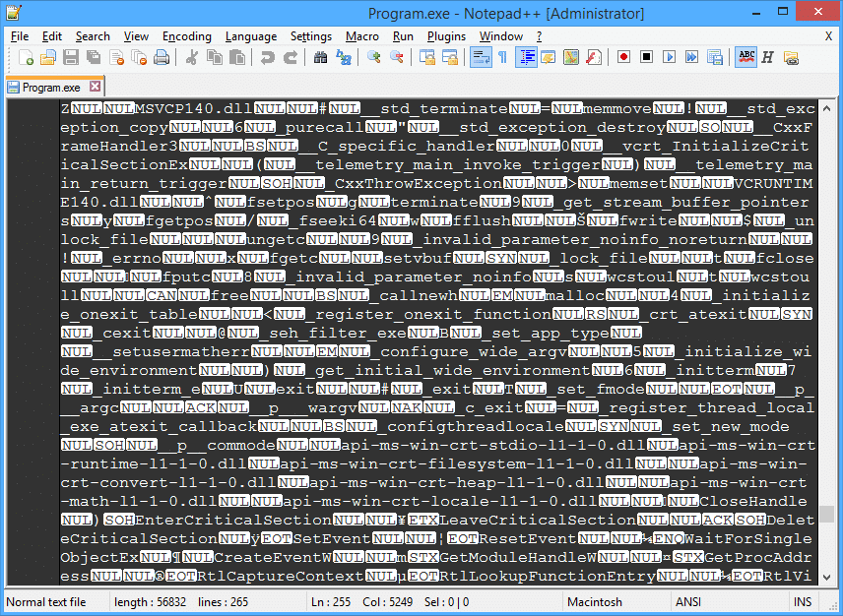
Task: Stop macro recording with the square icon
Action: 646,57
